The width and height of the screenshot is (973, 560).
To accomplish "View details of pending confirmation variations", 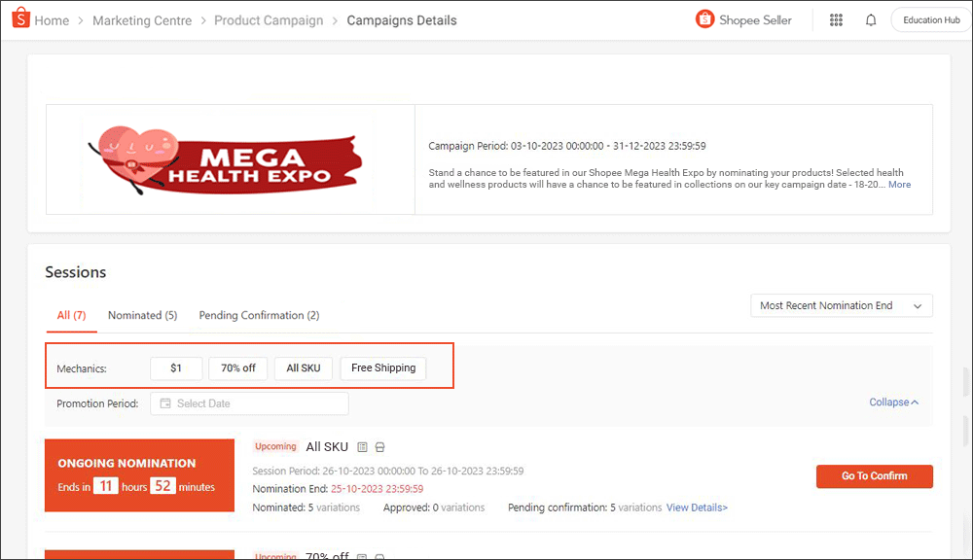I will click(x=697, y=507).
